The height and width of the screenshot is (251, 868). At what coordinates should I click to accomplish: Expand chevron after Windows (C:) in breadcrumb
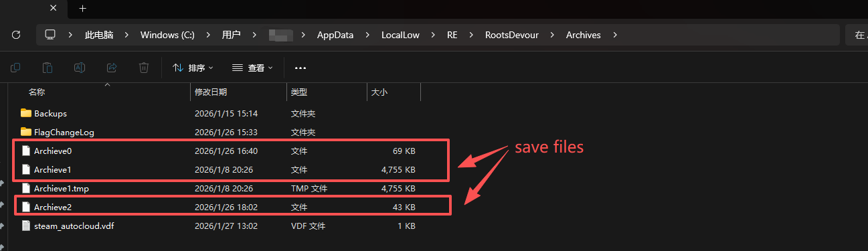point(209,35)
